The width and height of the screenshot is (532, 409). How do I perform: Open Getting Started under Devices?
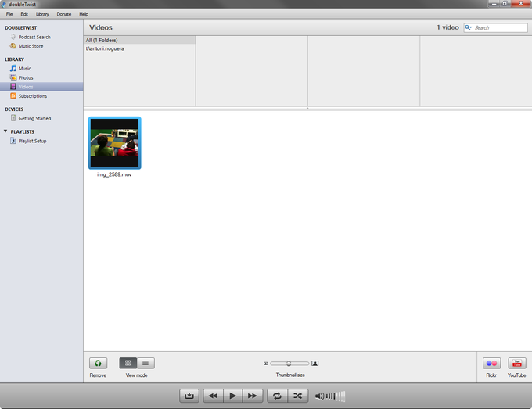coord(34,118)
